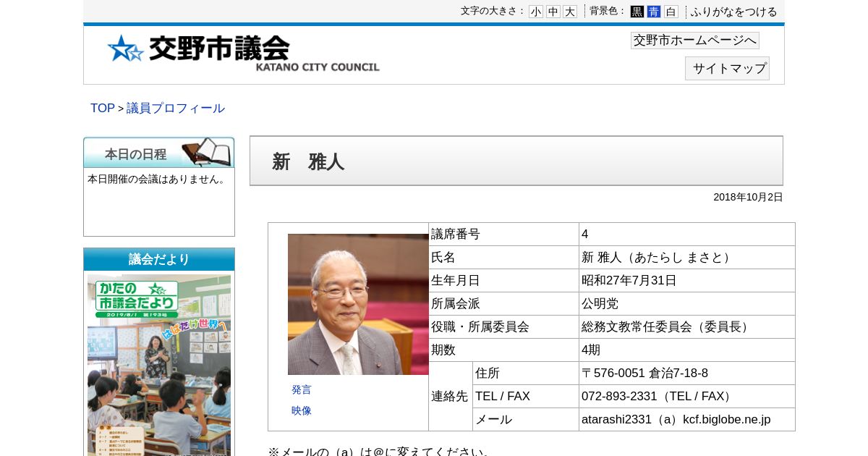868x456 pixels.
Task: Open the サイトマップ button
Action: click(x=727, y=68)
